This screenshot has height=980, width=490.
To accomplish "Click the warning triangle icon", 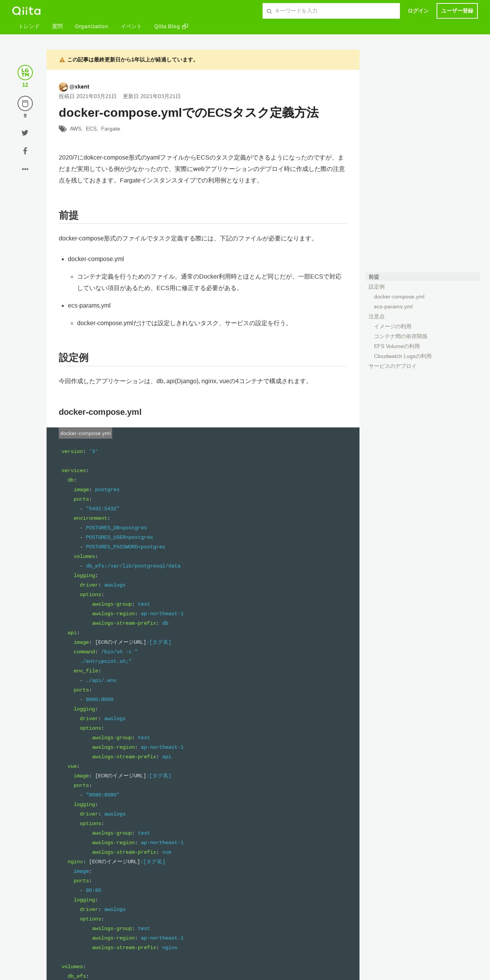I will click(62, 60).
